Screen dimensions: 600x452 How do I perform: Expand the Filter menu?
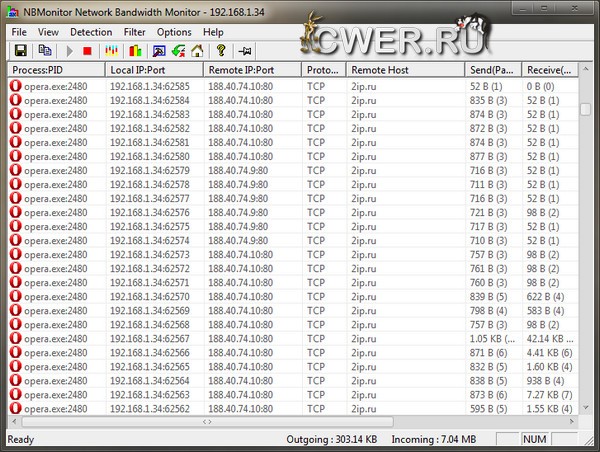134,32
